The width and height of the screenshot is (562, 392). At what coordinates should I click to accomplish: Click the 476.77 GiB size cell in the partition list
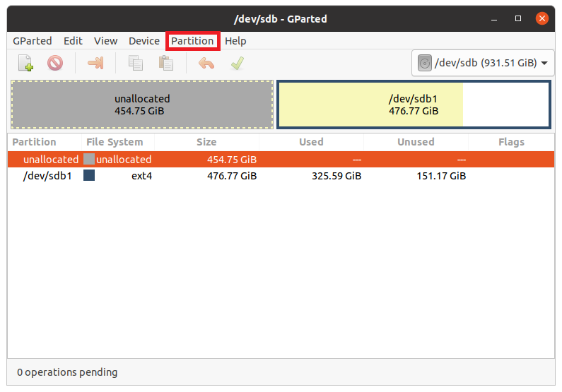[x=232, y=176]
